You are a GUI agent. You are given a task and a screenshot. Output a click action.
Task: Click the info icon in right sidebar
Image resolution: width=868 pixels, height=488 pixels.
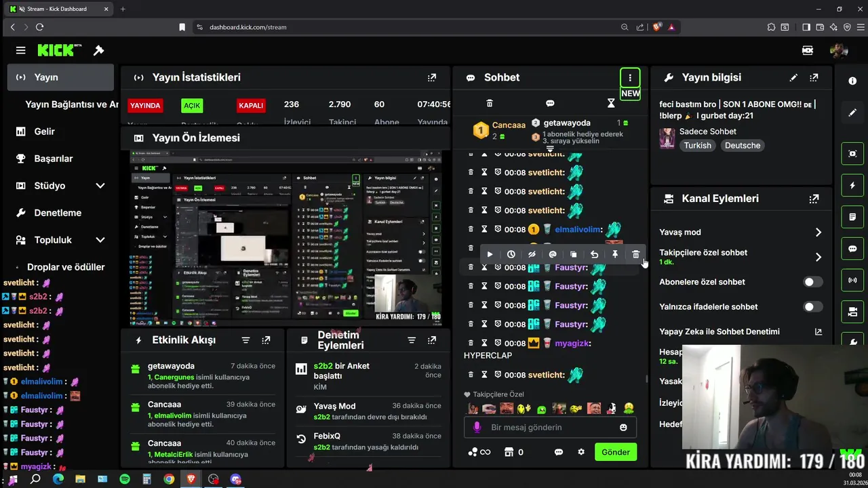tap(852, 81)
